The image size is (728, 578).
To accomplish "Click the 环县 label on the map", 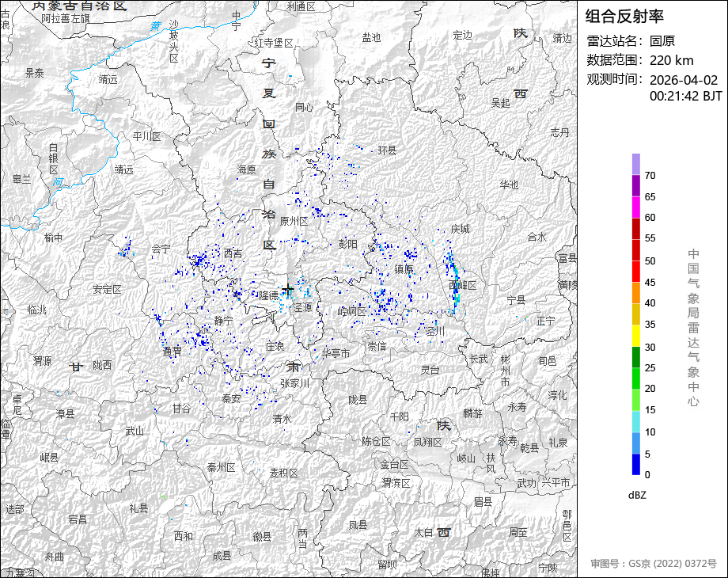I will point(387,150).
